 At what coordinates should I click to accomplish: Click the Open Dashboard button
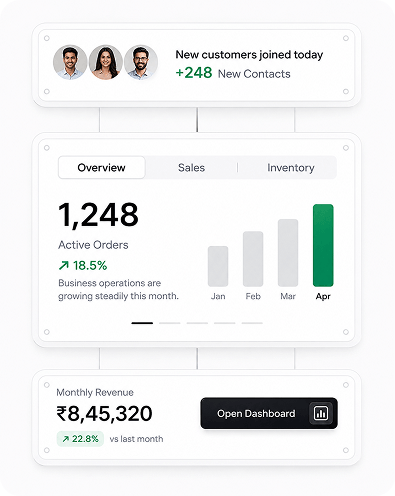pos(269,413)
